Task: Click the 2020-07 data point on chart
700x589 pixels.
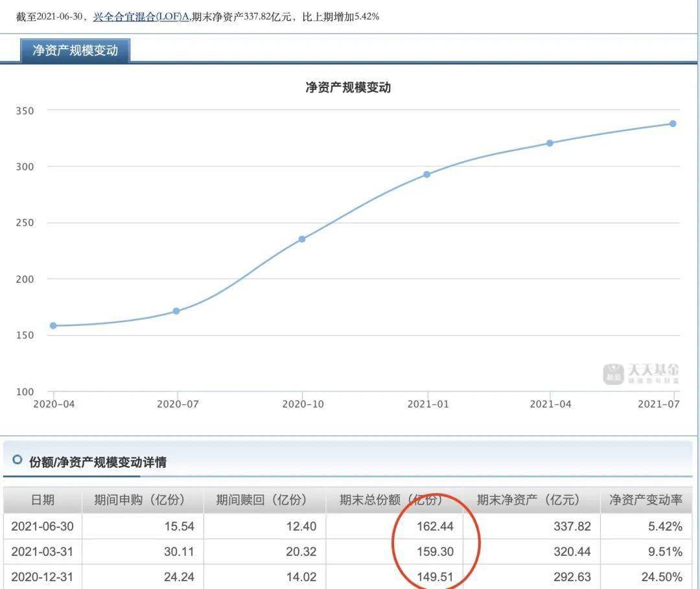Action: point(176,311)
